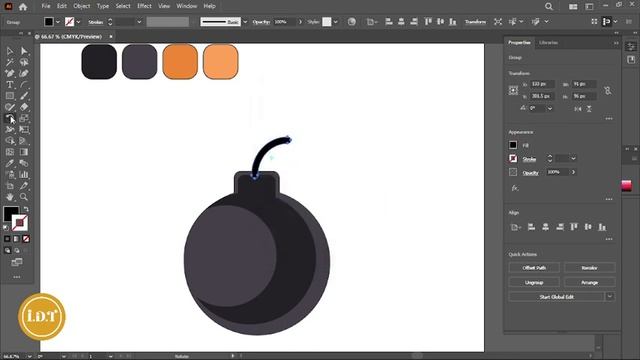Expand Opacity slider arrow in Appearance

(573, 172)
